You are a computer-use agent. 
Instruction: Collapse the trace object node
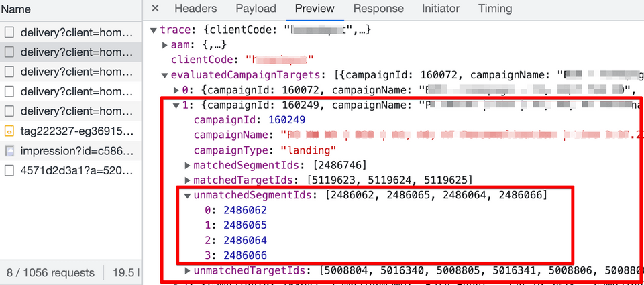pos(153,30)
